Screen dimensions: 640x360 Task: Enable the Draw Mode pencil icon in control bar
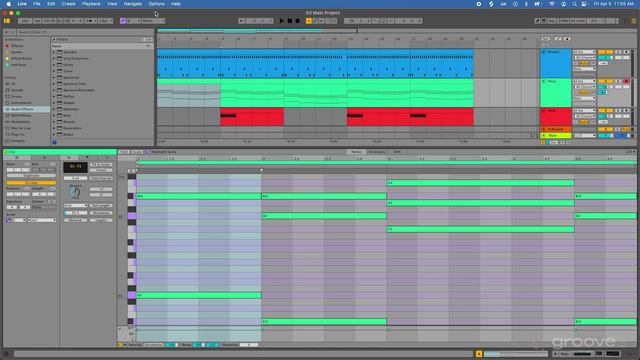point(538,21)
